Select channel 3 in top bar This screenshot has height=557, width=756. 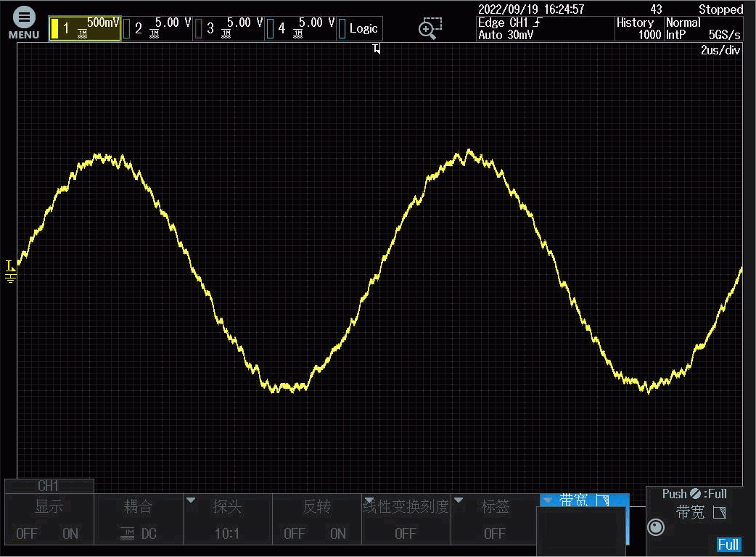(228, 28)
